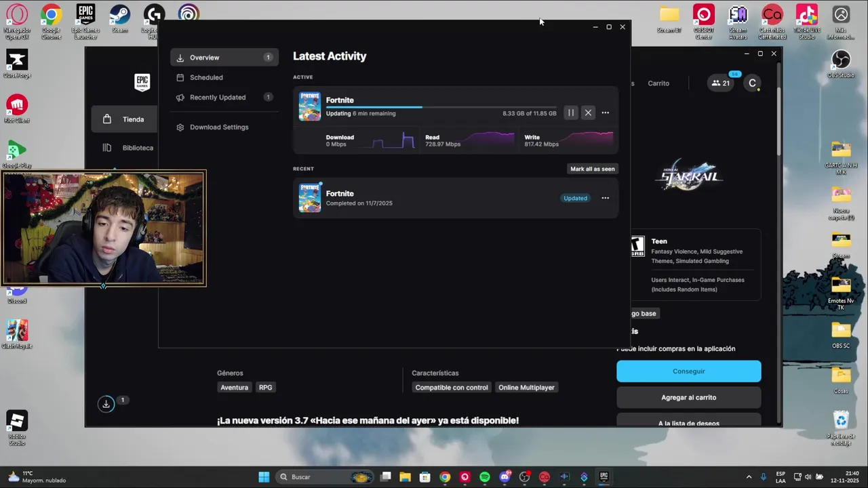The width and height of the screenshot is (868, 488).
Task: Open the Stream Avatars desktop shortcut
Action: pyautogui.click(x=738, y=22)
